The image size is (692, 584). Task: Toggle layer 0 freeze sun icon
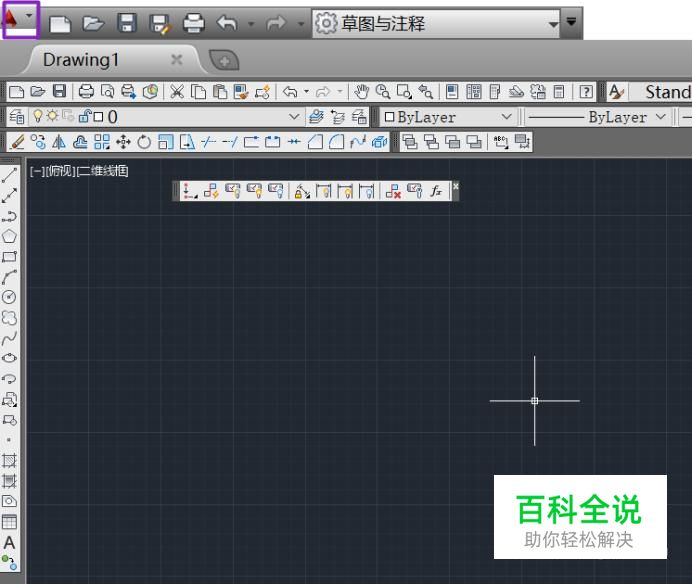tap(53, 117)
